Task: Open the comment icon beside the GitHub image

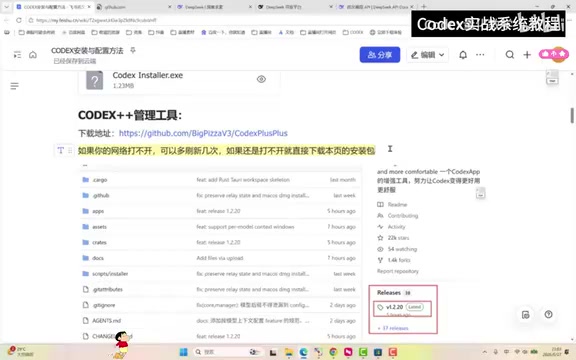Action: [480, 193]
